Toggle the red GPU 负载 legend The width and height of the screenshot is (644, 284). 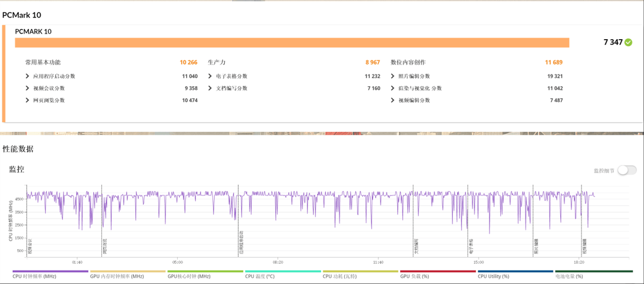point(438,274)
